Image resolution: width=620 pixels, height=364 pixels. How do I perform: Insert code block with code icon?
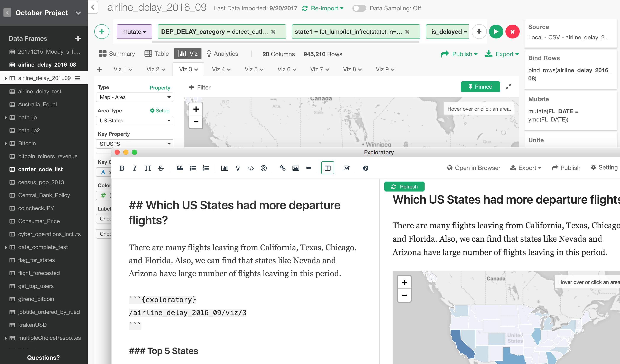(x=251, y=168)
